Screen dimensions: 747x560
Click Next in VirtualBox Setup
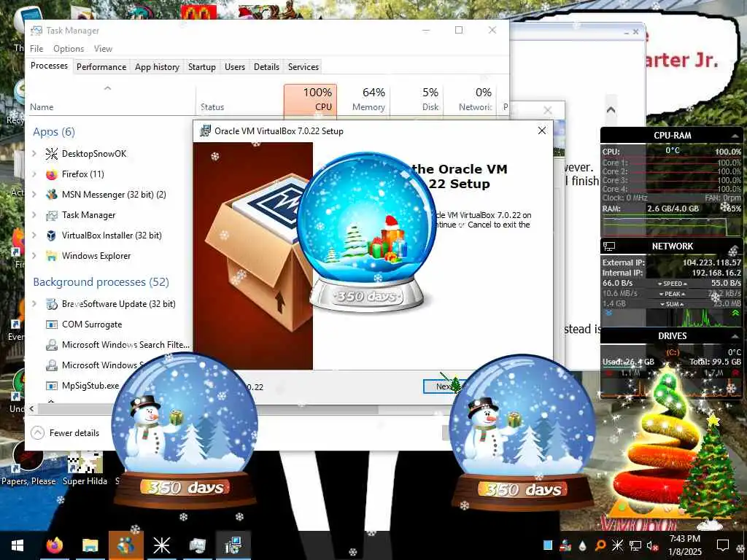point(444,386)
